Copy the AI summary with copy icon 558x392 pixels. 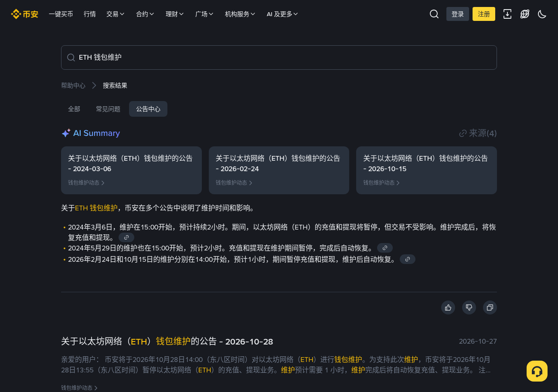coord(490,308)
